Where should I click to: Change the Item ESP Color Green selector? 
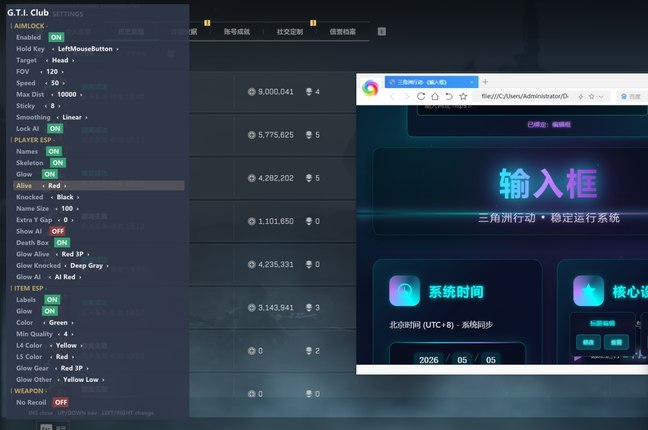tap(58, 322)
